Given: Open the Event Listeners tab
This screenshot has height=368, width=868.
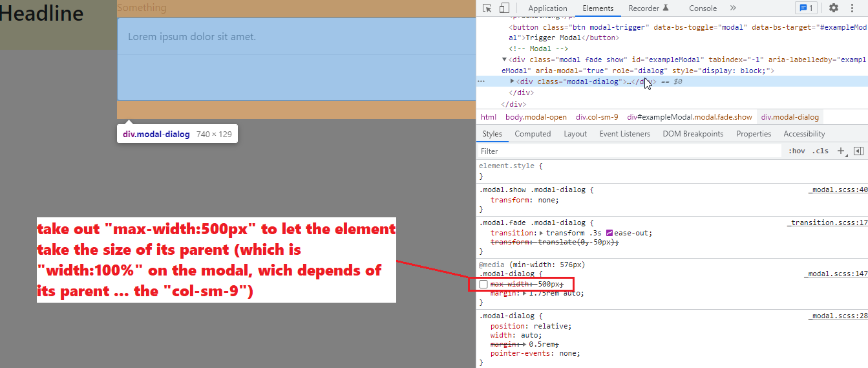Looking at the screenshot, I should coord(624,134).
